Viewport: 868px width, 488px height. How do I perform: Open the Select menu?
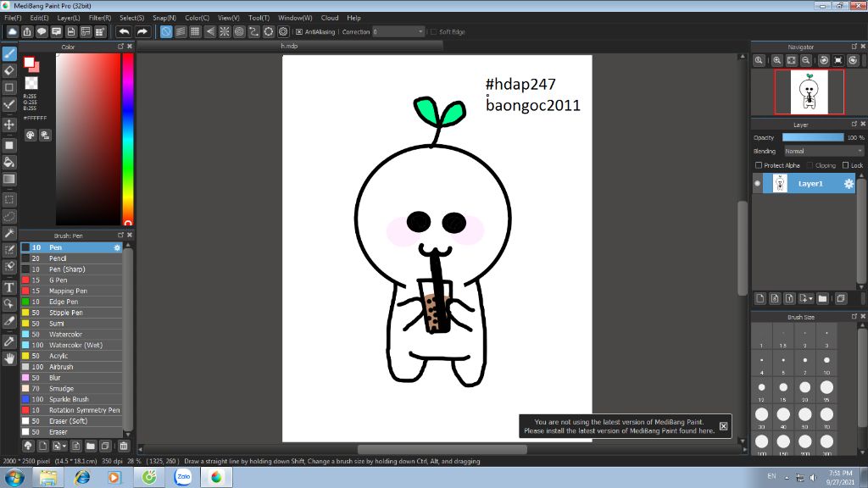pyautogui.click(x=131, y=18)
